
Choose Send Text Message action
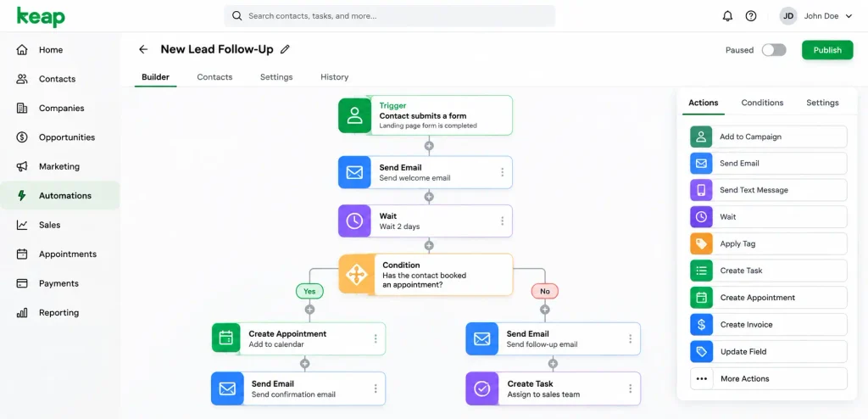[768, 190]
